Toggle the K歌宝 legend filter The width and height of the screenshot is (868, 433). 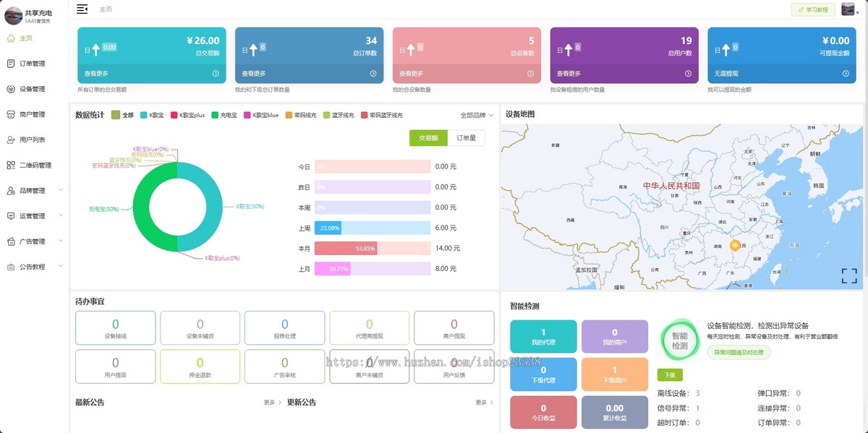(150, 114)
